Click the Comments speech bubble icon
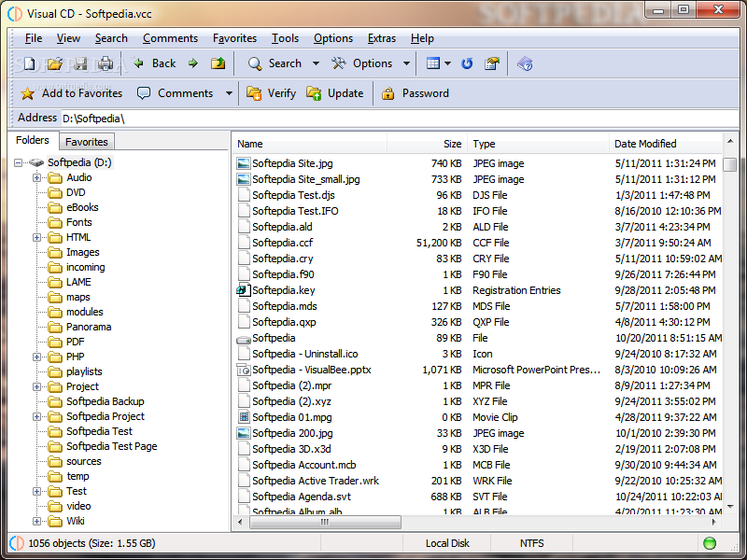Image resolution: width=747 pixels, height=560 pixels. pos(144,92)
